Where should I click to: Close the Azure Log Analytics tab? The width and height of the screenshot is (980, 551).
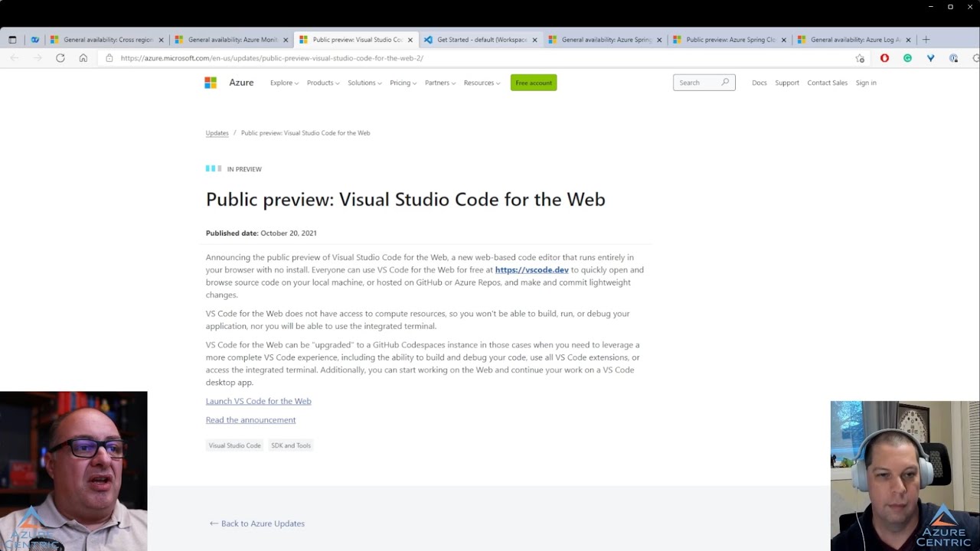(x=908, y=40)
